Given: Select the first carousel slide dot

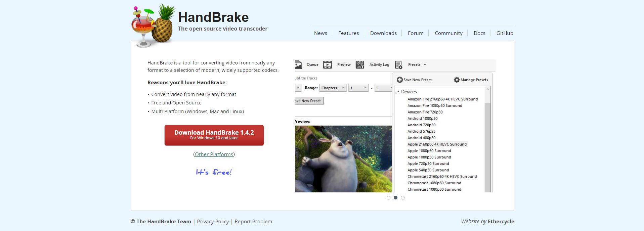Looking at the screenshot, I should [x=388, y=198].
